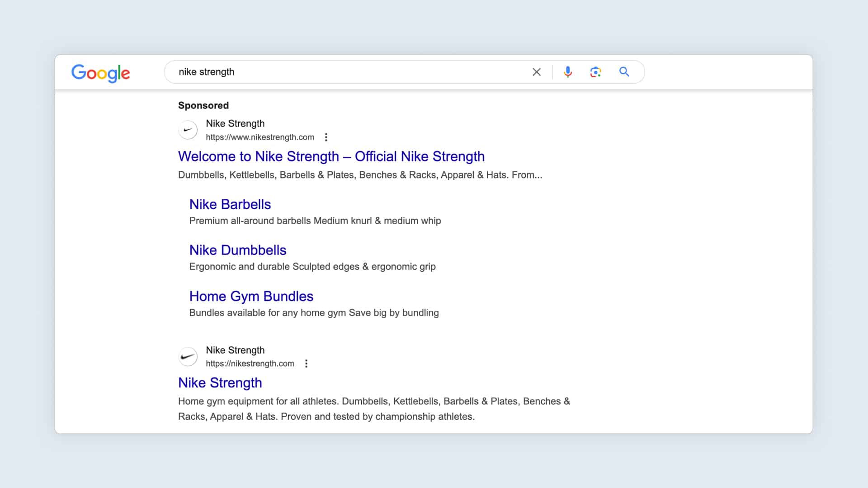This screenshot has width=868, height=488.
Task: Submit search with the magnifying glass icon
Action: pos(624,72)
